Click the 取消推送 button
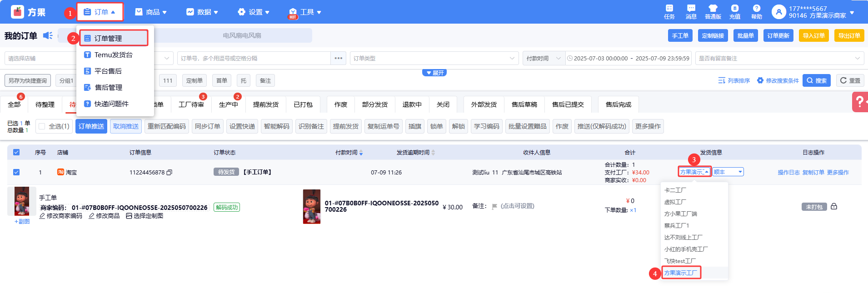The width and height of the screenshot is (868, 293). [126, 126]
